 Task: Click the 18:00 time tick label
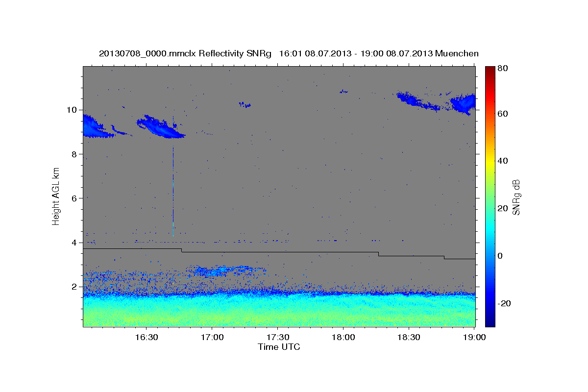[343, 338]
